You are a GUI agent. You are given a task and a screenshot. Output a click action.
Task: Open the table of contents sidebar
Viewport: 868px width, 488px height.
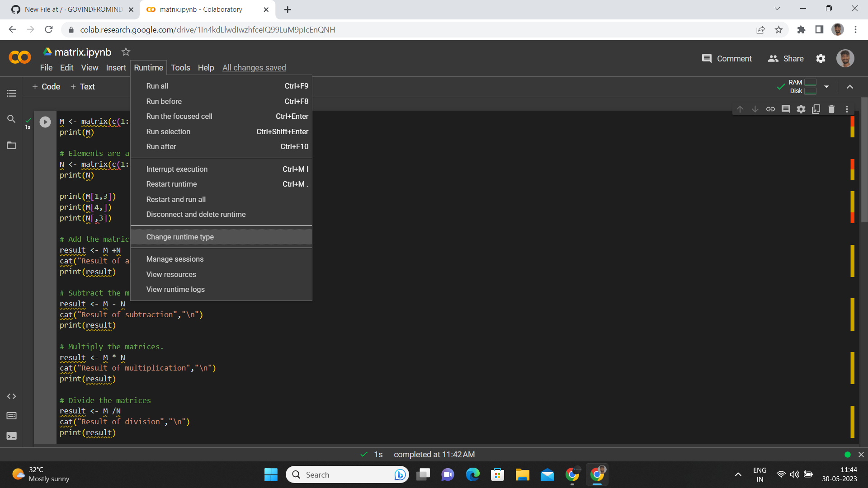[x=11, y=93]
